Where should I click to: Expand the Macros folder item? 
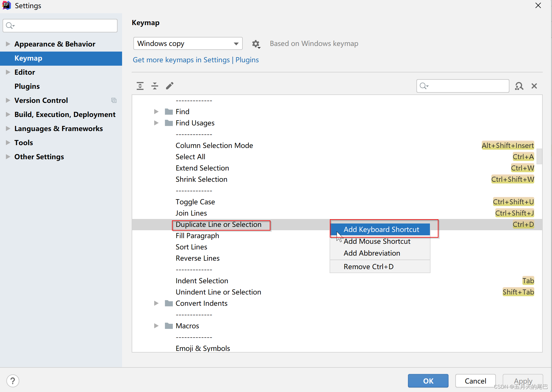coord(157,326)
